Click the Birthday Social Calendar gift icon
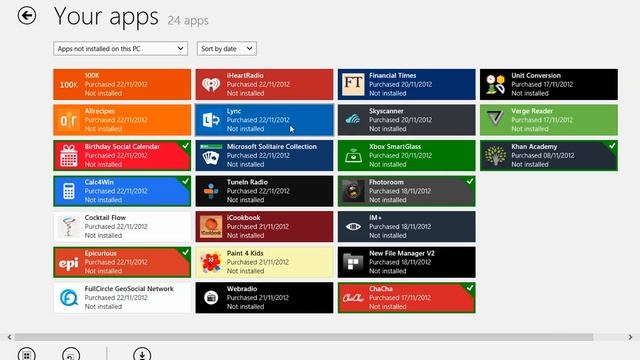 [x=69, y=156]
